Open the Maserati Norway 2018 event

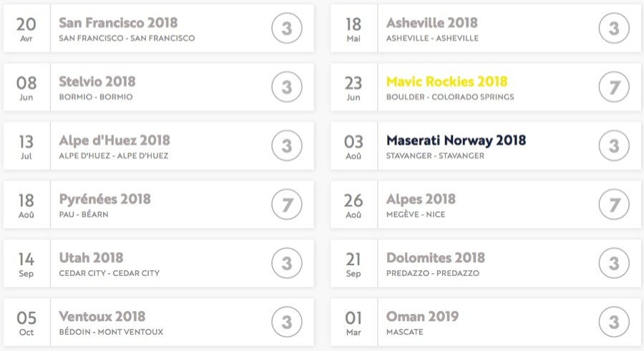pos(456,140)
